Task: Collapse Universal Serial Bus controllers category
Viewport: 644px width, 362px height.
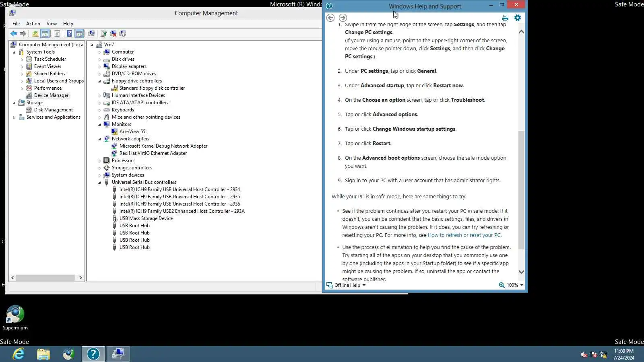Action: coord(99,183)
